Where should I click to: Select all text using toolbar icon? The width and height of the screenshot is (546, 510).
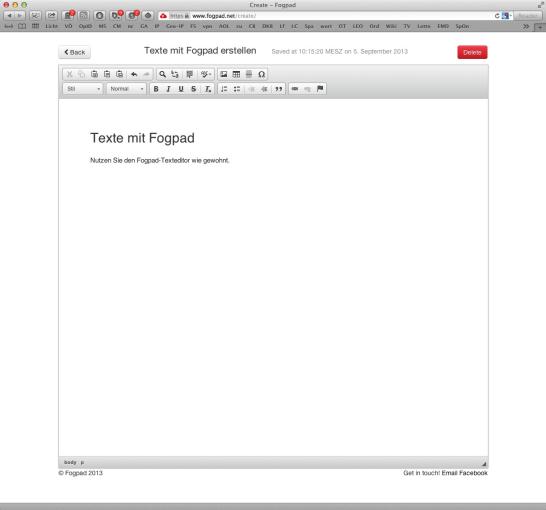tap(189, 74)
